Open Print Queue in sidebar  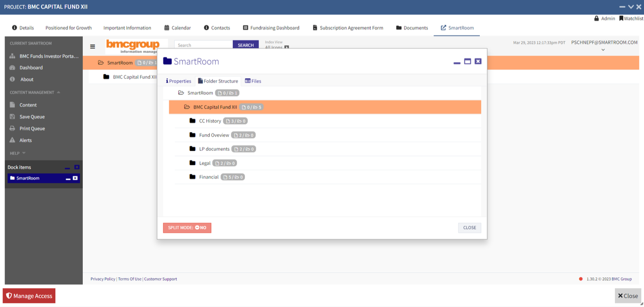pyautogui.click(x=27, y=128)
